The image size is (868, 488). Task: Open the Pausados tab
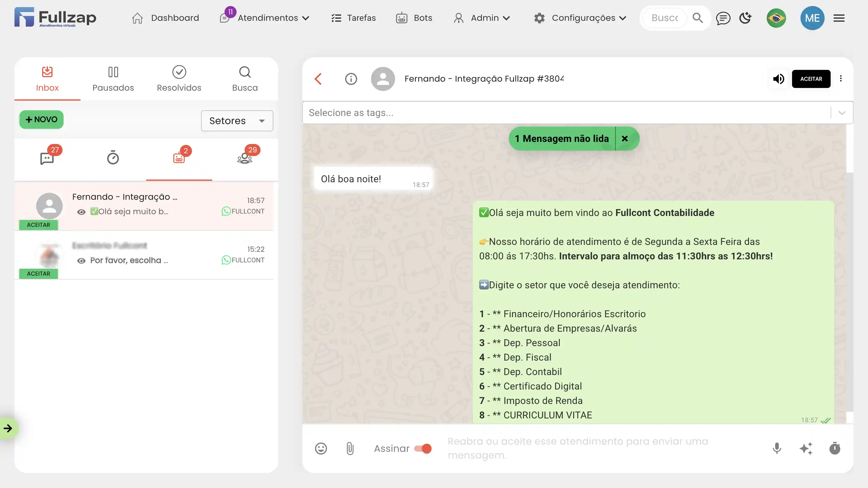(113, 79)
